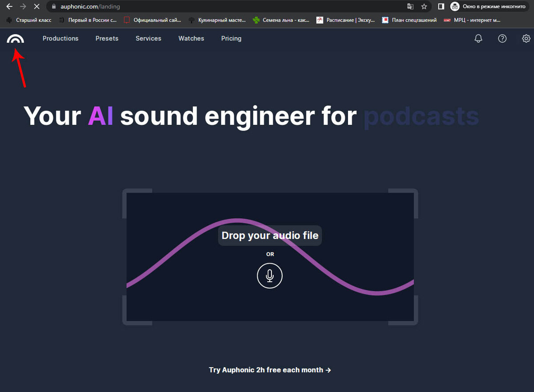Viewport: 534px width, 392px height.
Task: Go forward with the browser forward arrow
Action: [x=23, y=7]
